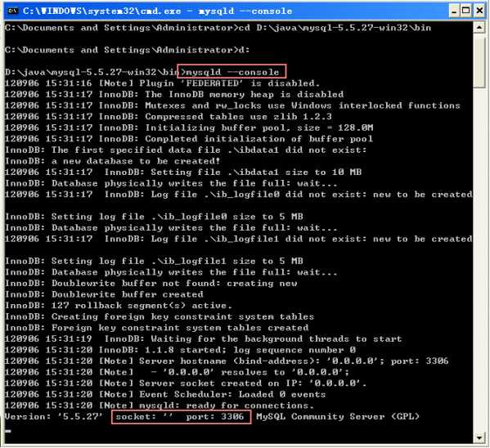Click the scrollbar down arrow

pyautogui.click(x=479, y=437)
